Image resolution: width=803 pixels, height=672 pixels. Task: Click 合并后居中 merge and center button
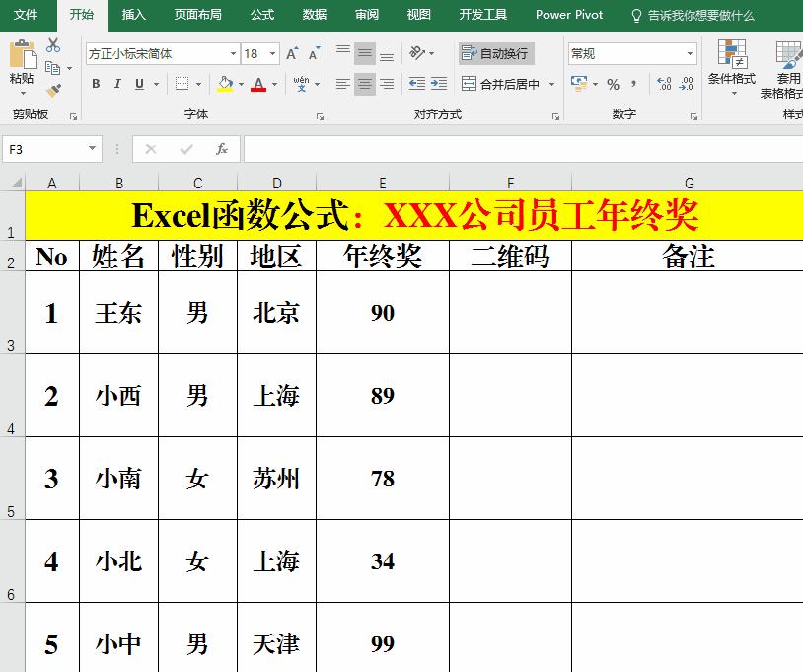[501, 84]
